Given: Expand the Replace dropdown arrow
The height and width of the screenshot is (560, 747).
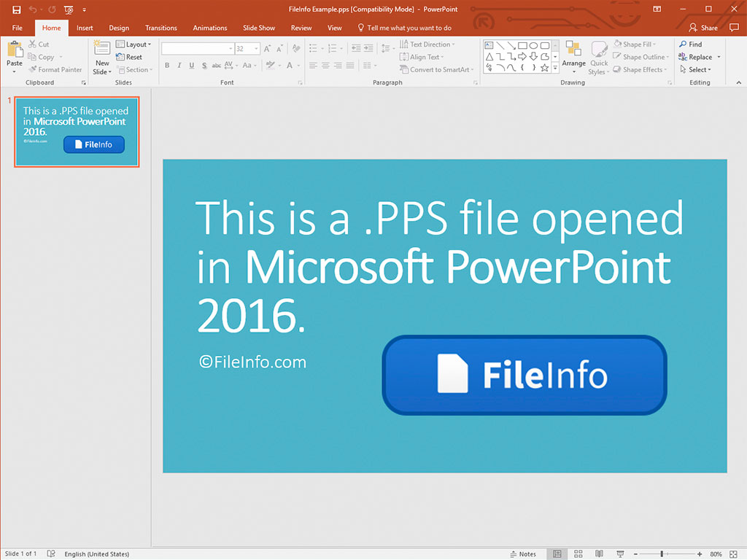Looking at the screenshot, I should tap(719, 57).
